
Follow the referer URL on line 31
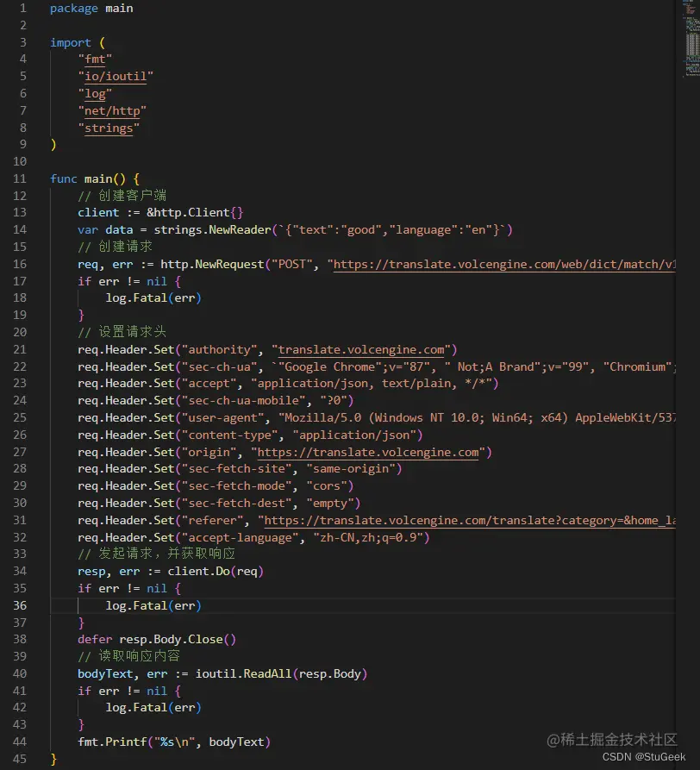click(x=470, y=521)
